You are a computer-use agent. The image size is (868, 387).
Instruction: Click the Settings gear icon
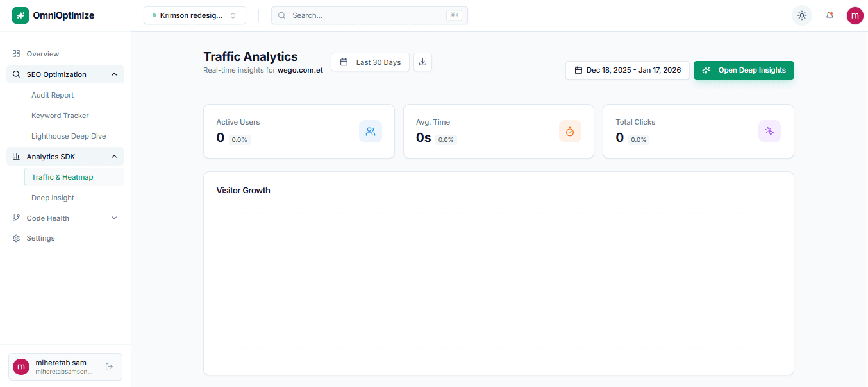click(16, 238)
